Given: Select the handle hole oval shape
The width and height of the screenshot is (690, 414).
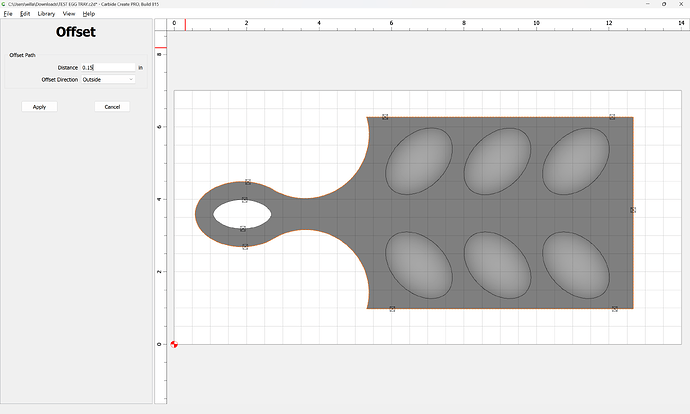Looking at the screenshot, I should coord(242,214).
